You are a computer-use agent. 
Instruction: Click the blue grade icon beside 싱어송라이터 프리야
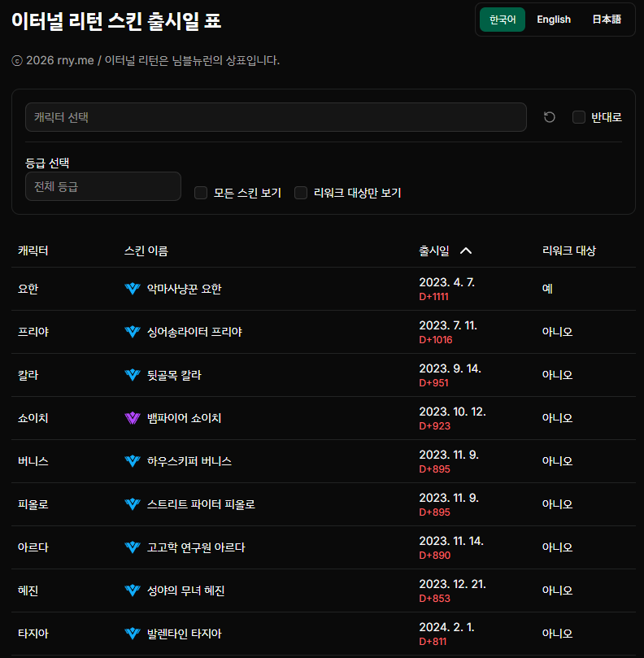tap(133, 332)
